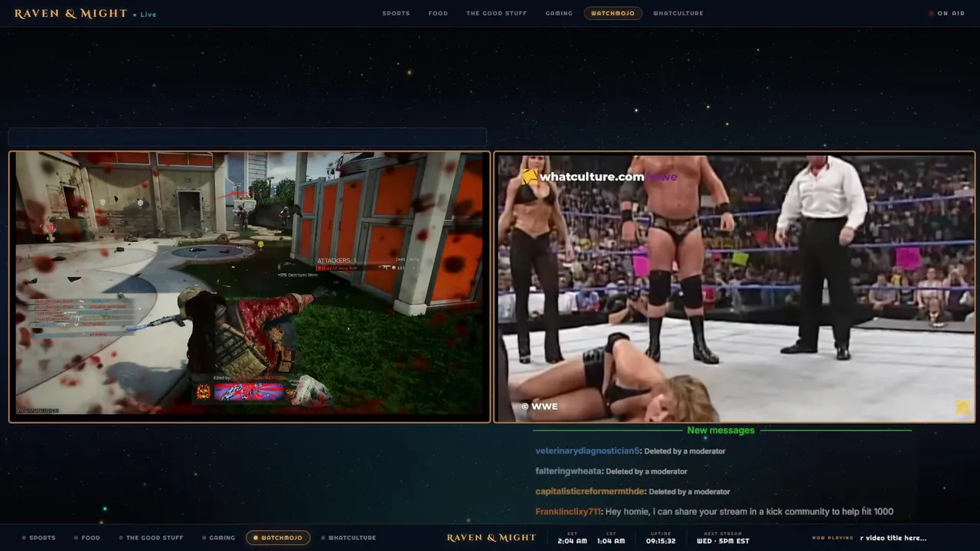Select The Good Stuff in top navigation
The image size is (980, 551).
pos(496,13)
